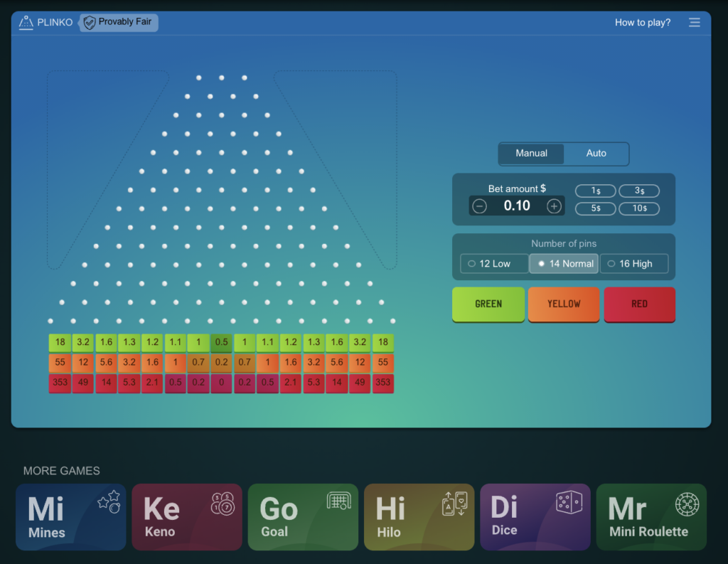This screenshot has height=564, width=728.
Task: Click the leftmost orange 5.6 multiplier
Action: 107,363
